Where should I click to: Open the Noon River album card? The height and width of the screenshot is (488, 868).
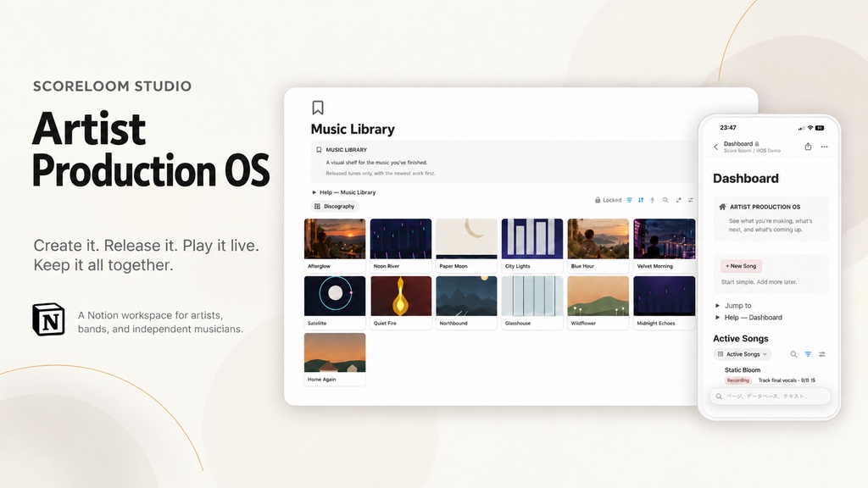pyautogui.click(x=401, y=245)
